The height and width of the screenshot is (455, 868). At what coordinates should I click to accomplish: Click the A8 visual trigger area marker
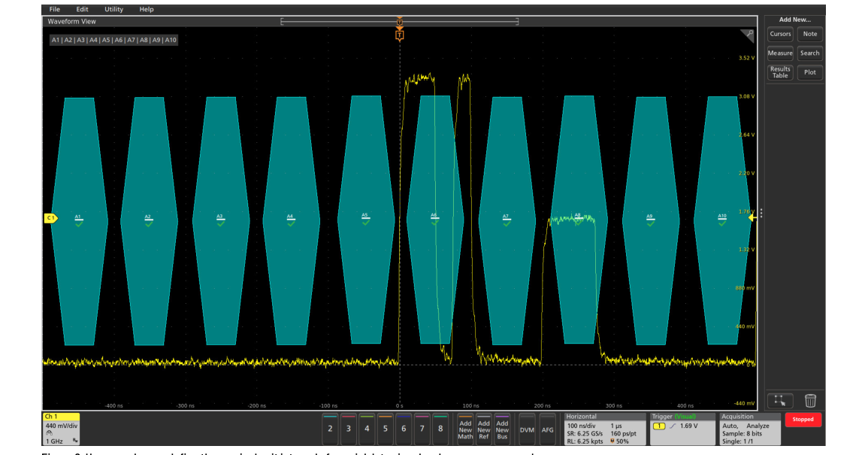pos(578,215)
